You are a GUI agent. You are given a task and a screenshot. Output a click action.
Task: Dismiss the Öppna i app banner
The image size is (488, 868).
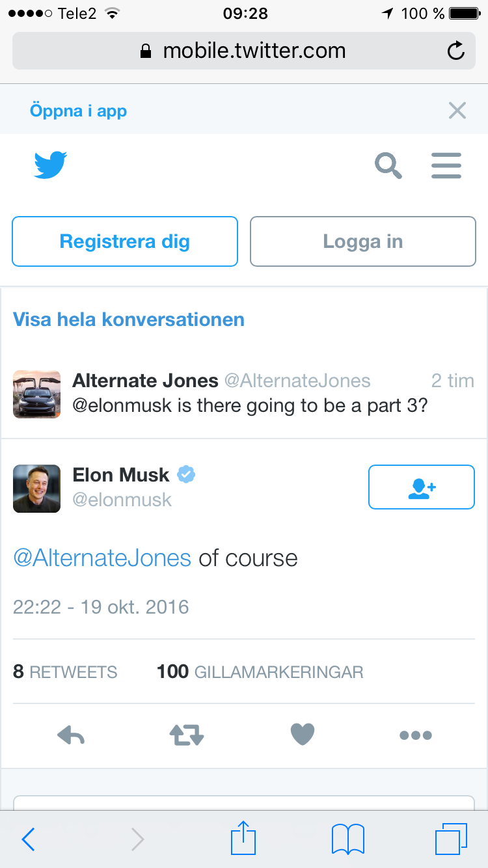457,111
